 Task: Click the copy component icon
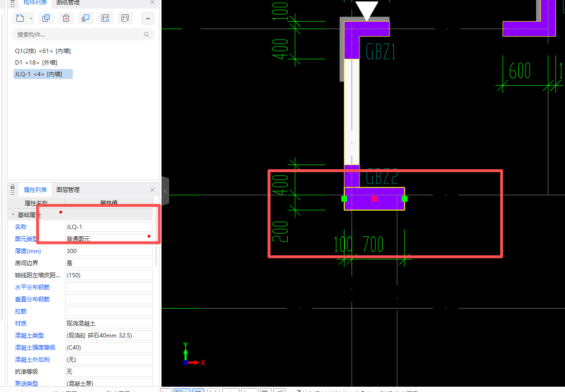tap(46, 18)
